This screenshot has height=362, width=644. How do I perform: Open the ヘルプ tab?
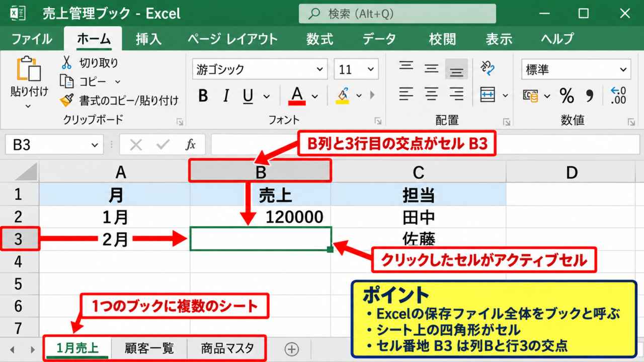pos(557,39)
